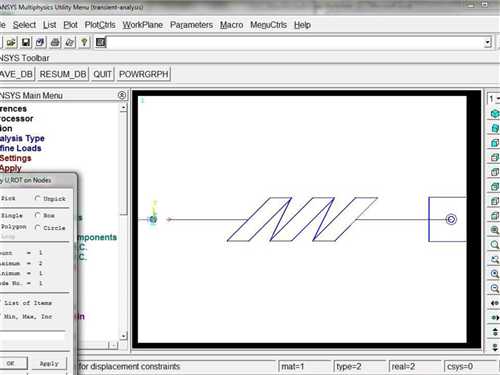Viewport: 500px width, 375px height.
Task: Click the Fit View magnifier icon
Action: click(x=495, y=230)
